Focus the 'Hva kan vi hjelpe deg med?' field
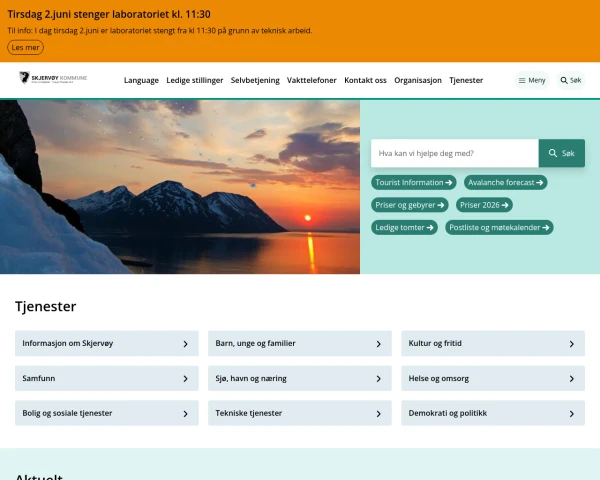This screenshot has width=600, height=480. (455, 153)
